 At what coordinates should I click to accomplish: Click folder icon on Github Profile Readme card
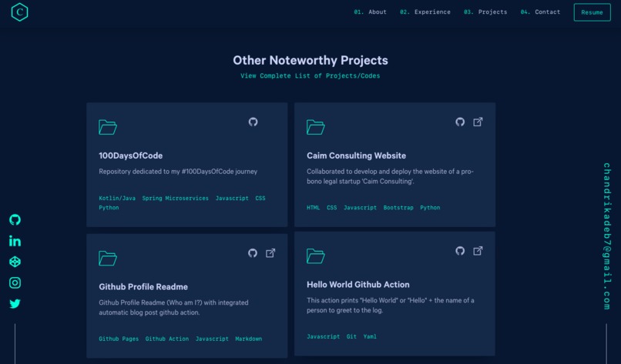[108, 259]
